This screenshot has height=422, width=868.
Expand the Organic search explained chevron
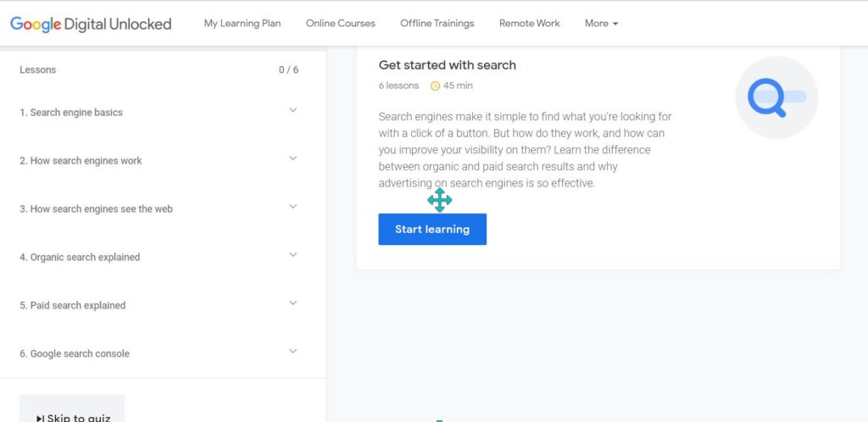[292, 254]
